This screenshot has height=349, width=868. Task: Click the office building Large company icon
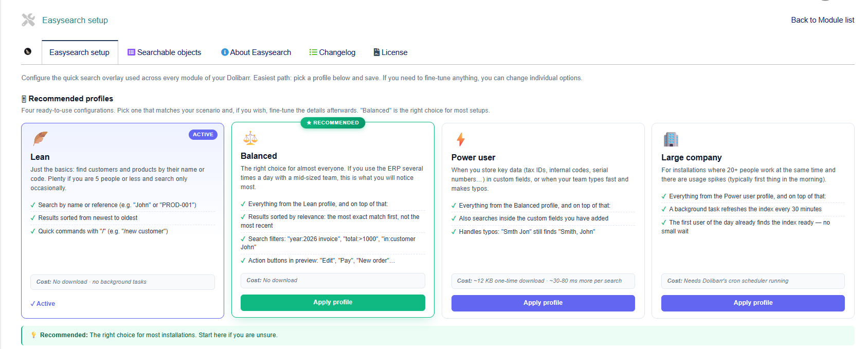tap(671, 139)
